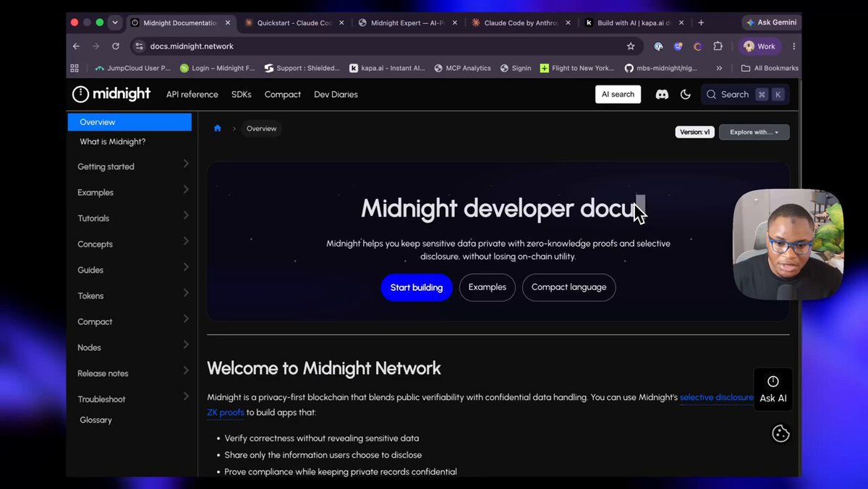Follow the selective disclosure link
Screen dimensions: 868x489
[716, 397]
